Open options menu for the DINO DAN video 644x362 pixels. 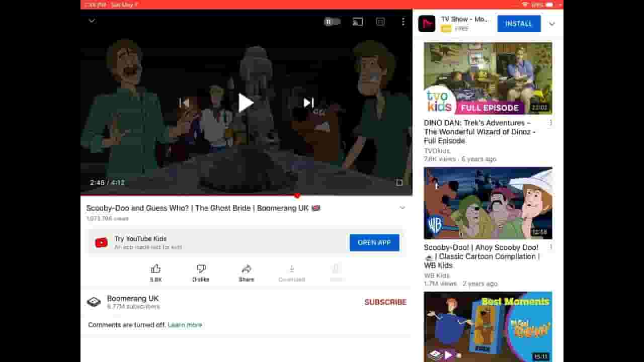pyautogui.click(x=551, y=123)
